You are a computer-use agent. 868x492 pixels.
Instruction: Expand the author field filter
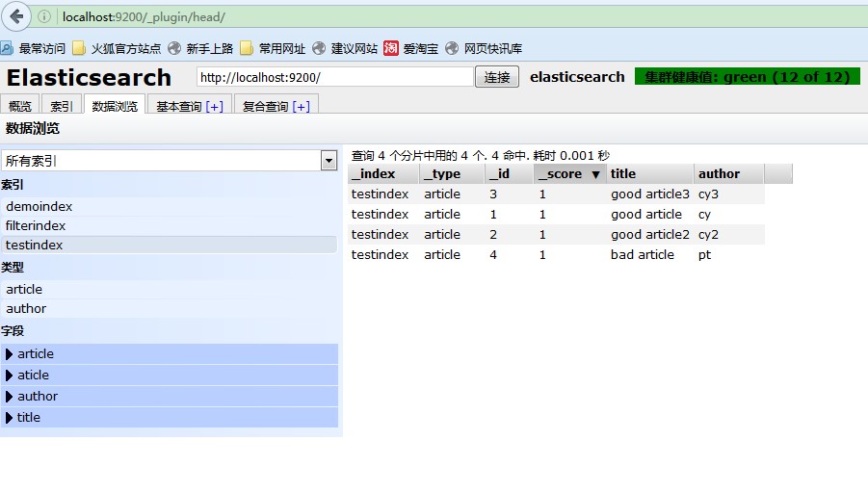click(x=9, y=397)
